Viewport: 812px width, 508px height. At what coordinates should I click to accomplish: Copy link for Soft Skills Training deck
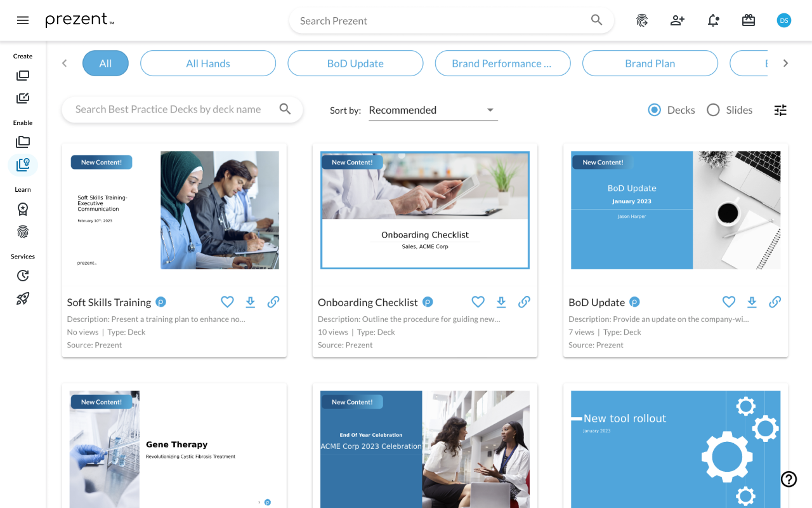click(x=273, y=302)
